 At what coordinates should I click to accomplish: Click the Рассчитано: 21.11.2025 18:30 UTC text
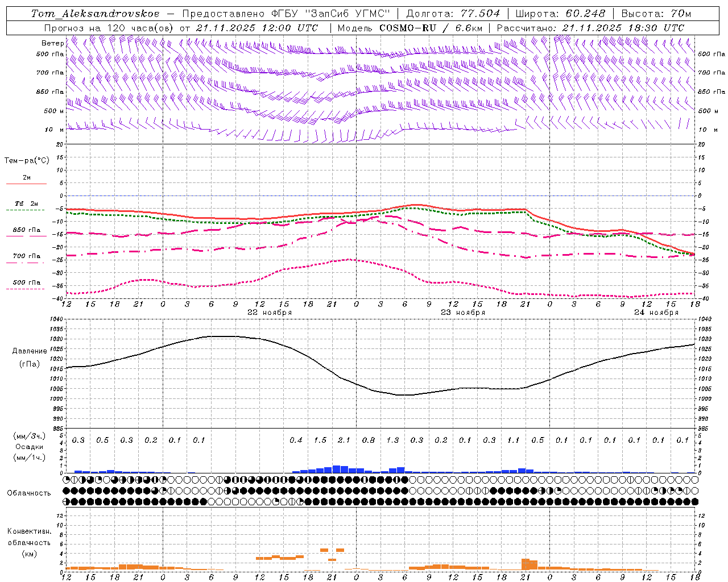(x=590, y=28)
